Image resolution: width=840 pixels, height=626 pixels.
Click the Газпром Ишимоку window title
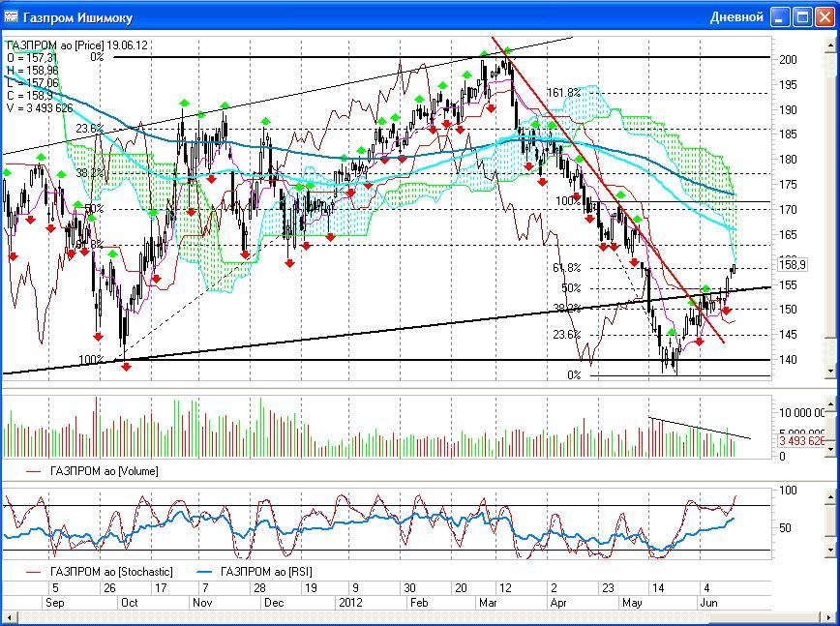click(77, 17)
